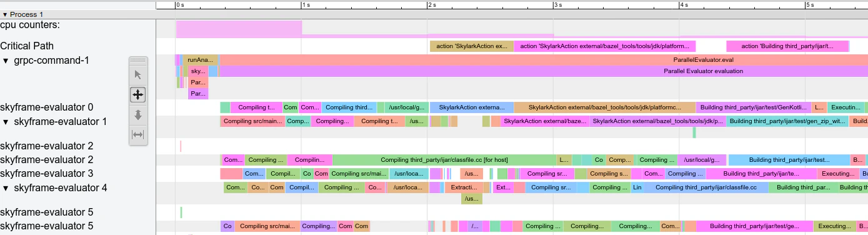Select critical path SkylarkAction jdk/platform action
Viewport: 868px width, 235px height.
[605, 46]
